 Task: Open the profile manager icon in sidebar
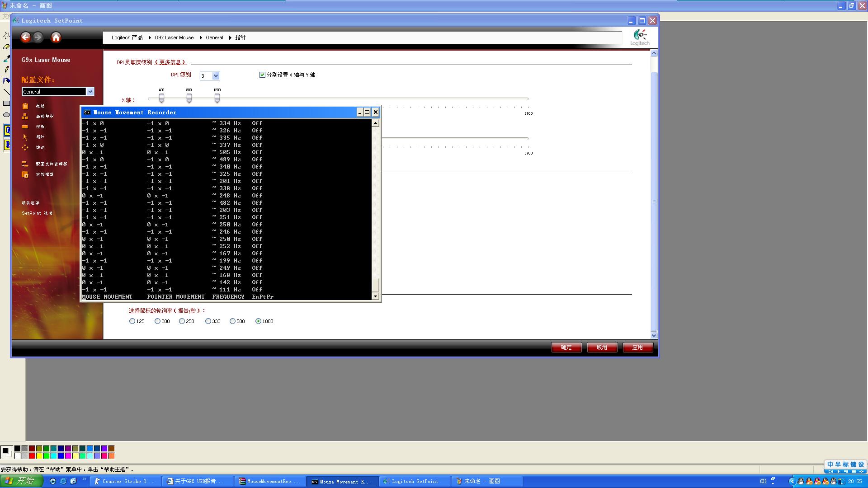[x=25, y=164]
